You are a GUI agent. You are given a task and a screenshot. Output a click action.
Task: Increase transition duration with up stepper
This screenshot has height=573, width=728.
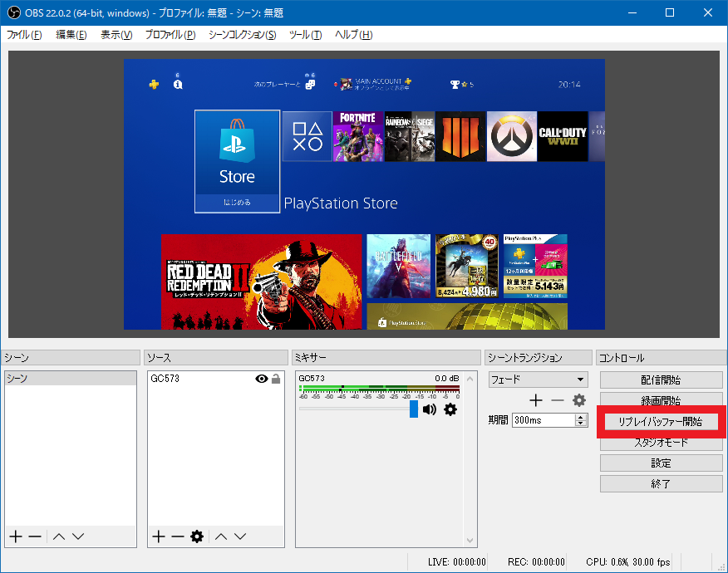(580, 417)
